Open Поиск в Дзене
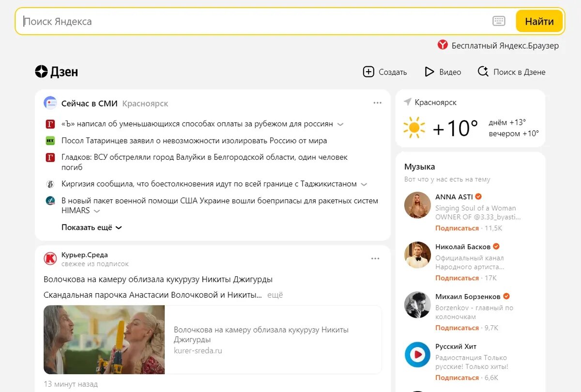Image resolution: width=581 pixels, height=392 pixels. pyautogui.click(x=519, y=72)
